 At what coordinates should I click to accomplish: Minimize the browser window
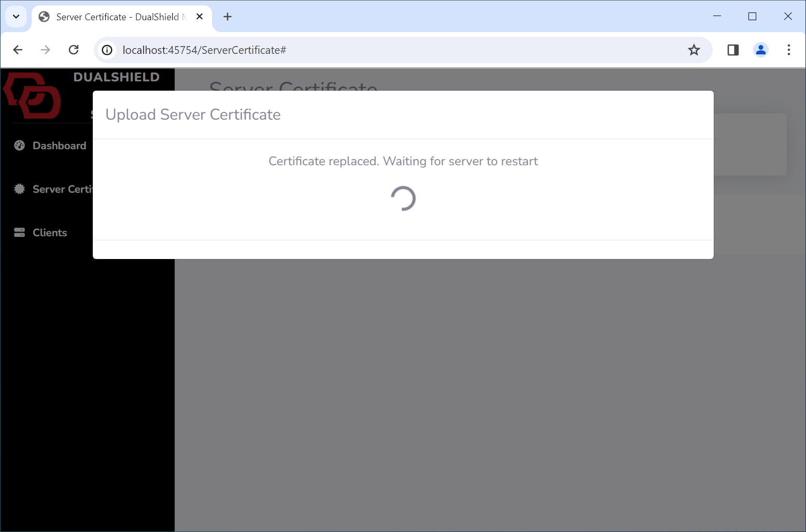pos(717,17)
